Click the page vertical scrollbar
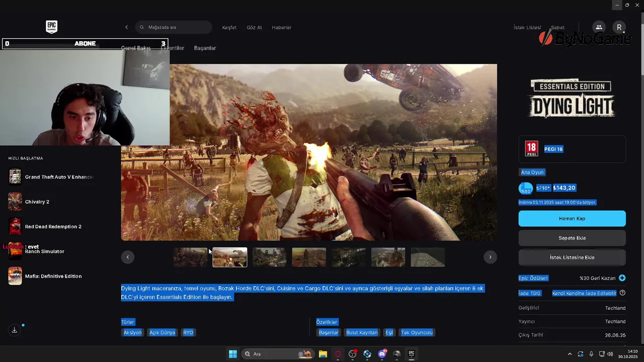644x362 pixels. click(642, 45)
